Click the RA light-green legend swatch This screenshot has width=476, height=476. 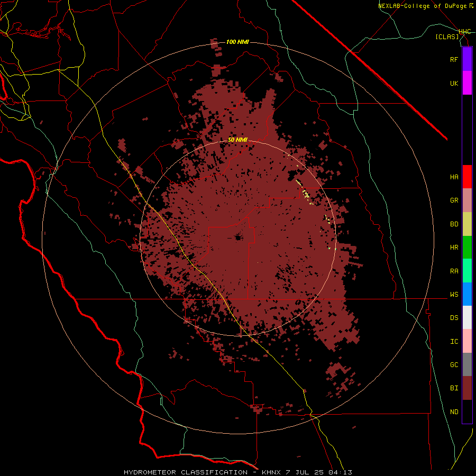click(x=467, y=271)
